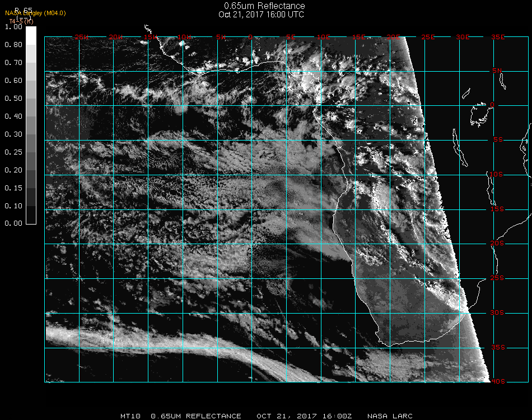Click the 5E longitude label
The height and width of the screenshot is (420, 532).
[291, 38]
